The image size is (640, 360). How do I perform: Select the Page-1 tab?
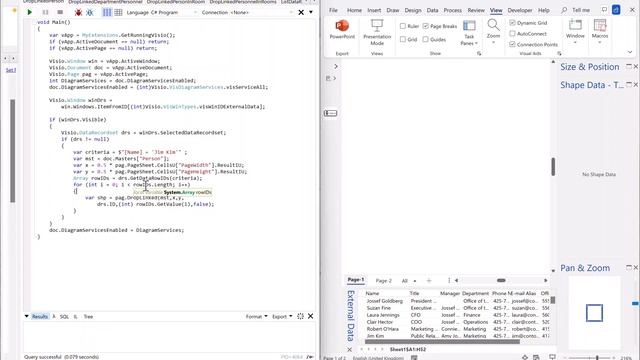(356, 280)
